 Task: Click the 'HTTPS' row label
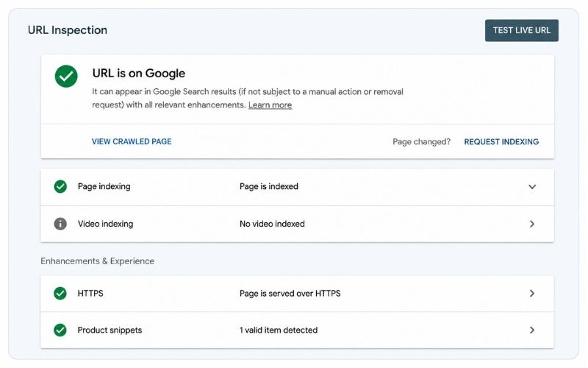[90, 293]
